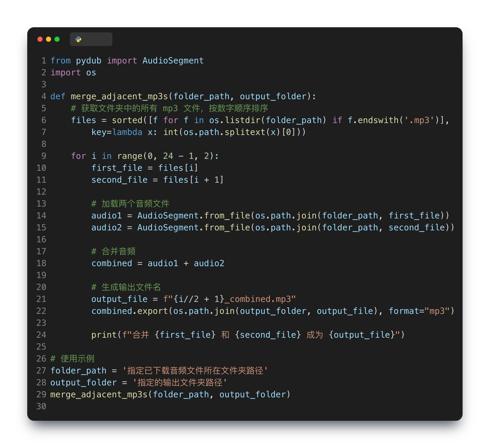
Task: Click audio2 assignment on line 15
Action: [106, 228]
